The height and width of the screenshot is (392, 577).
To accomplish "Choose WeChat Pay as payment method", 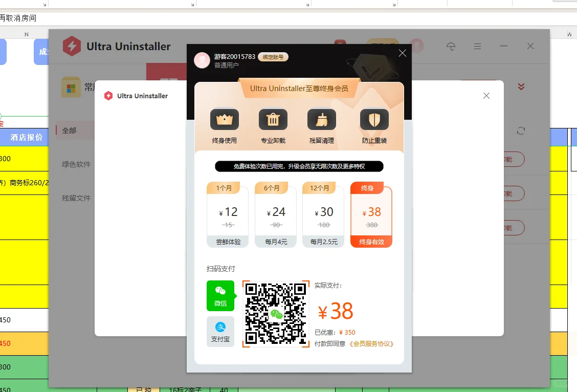I will point(220,296).
